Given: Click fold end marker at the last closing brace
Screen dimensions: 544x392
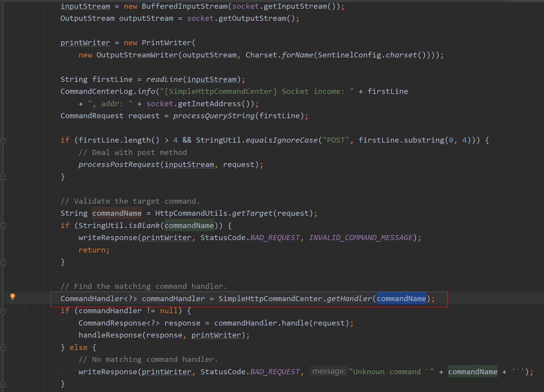Looking at the screenshot, I should tap(4, 384).
